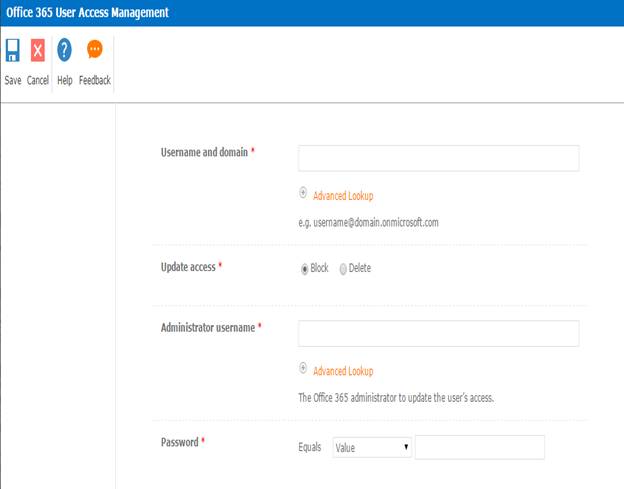Click the Save label in toolbar
The width and height of the screenshot is (624, 489).
click(x=13, y=80)
